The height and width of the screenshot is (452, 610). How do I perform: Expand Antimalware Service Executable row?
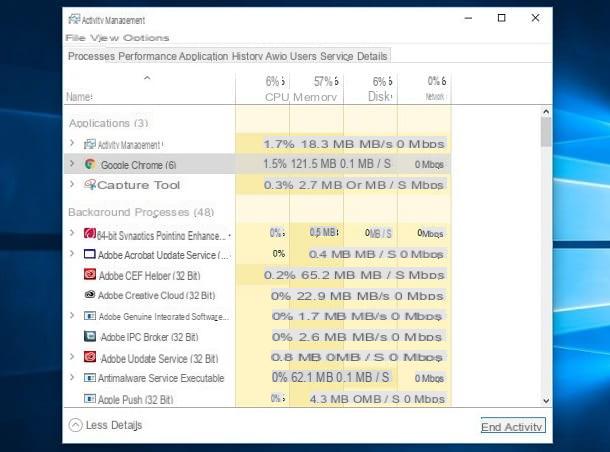click(x=72, y=377)
